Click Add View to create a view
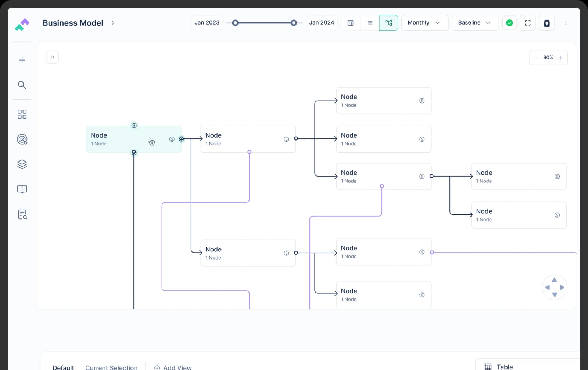This screenshot has width=588, height=370. click(173, 367)
